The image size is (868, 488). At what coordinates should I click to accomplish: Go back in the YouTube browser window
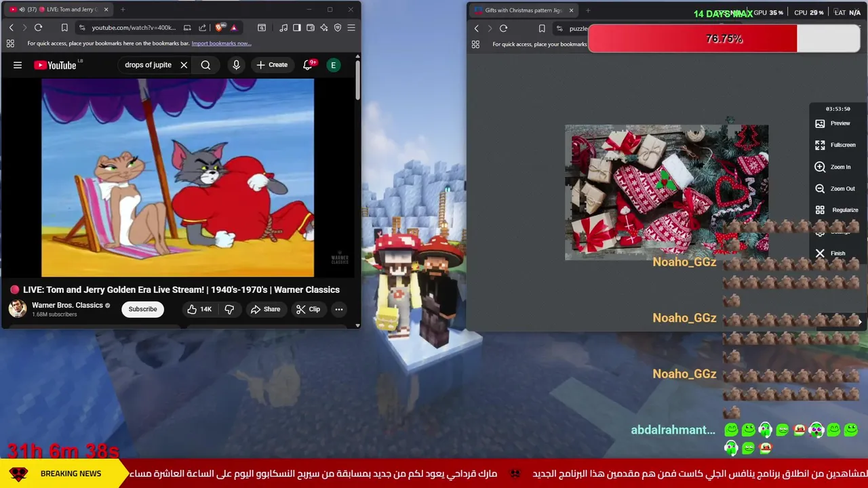point(11,28)
